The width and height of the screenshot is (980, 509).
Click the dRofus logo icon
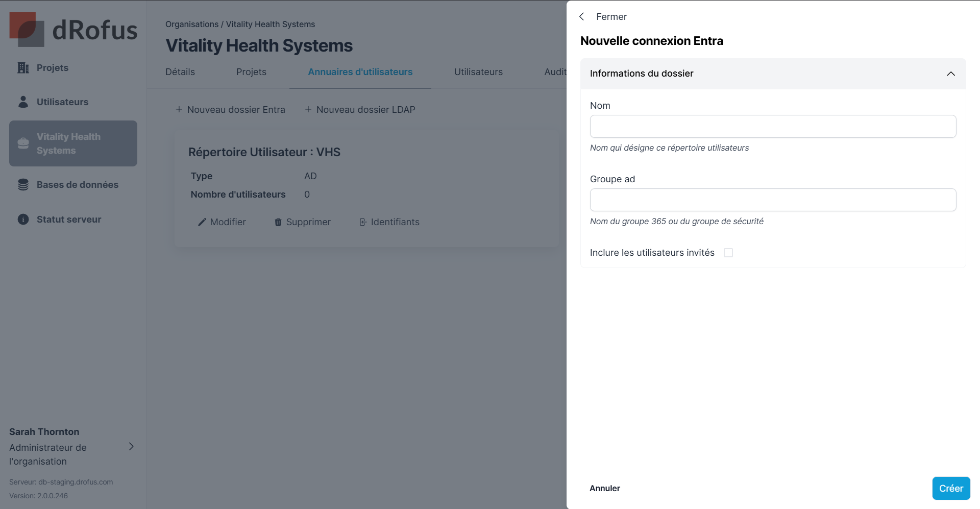(x=27, y=30)
